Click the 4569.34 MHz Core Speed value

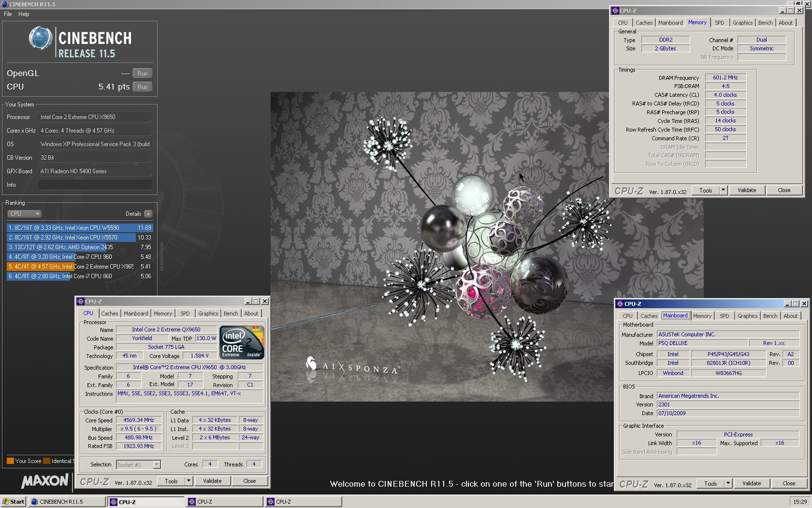[x=139, y=420]
